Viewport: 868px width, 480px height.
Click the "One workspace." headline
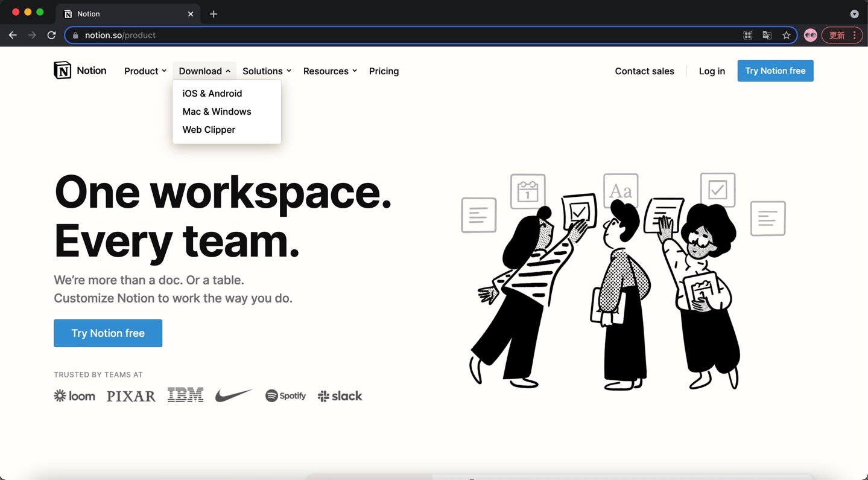[223, 193]
